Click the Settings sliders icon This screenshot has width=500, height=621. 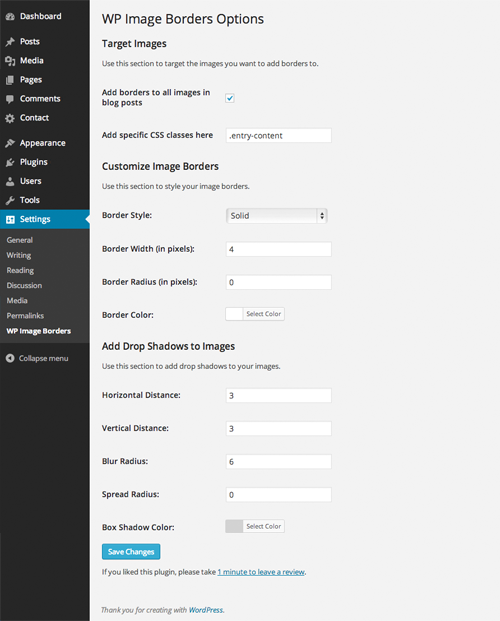pos(10,219)
